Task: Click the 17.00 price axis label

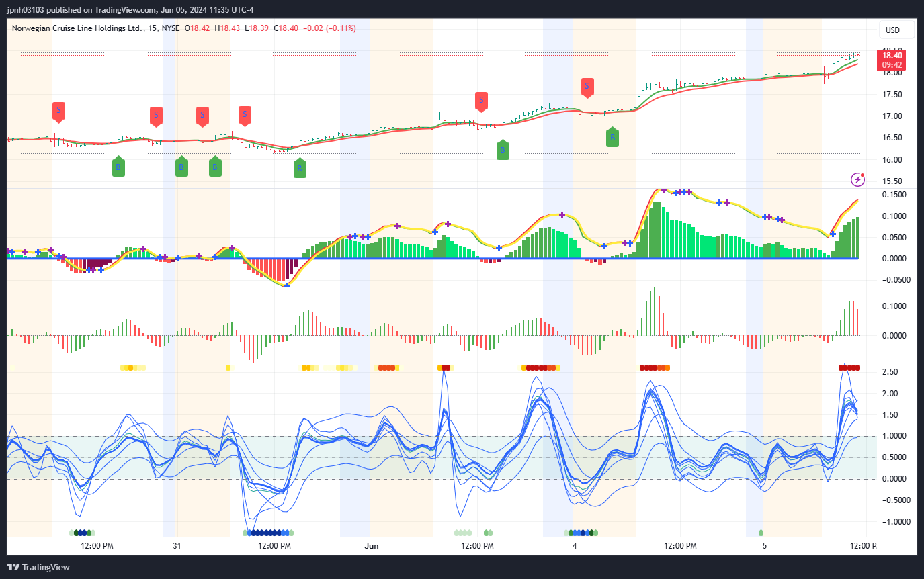Action: [x=891, y=116]
